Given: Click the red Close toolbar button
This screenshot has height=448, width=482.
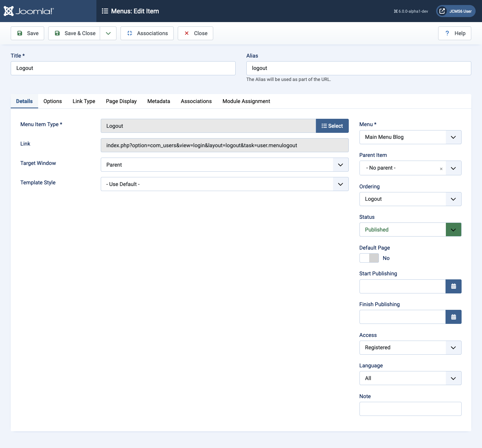Looking at the screenshot, I should (x=195, y=33).
